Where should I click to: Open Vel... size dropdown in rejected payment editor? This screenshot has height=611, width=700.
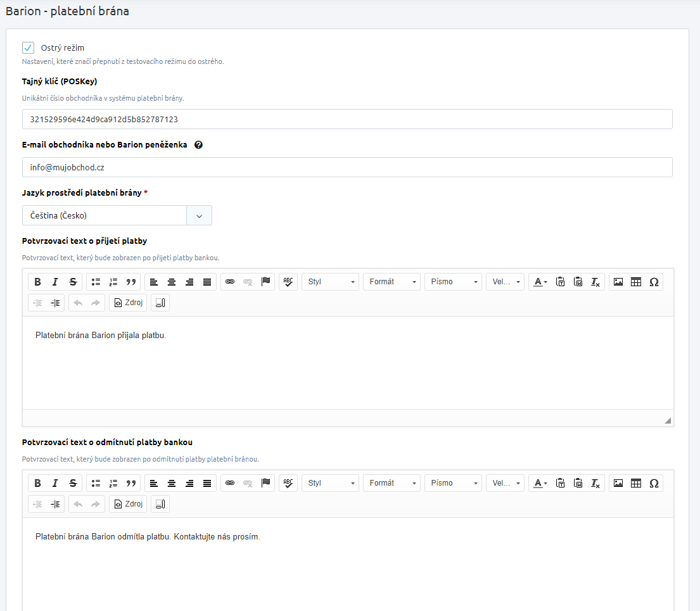pyautogui.click(x=505, y=483)
